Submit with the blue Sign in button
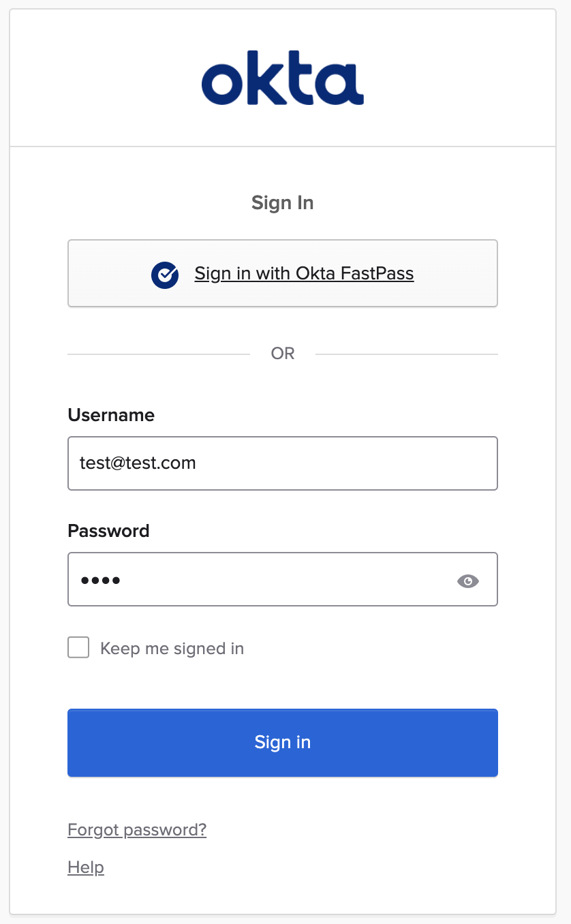Screen dimensions: 571x924 (x=283, y=743)
